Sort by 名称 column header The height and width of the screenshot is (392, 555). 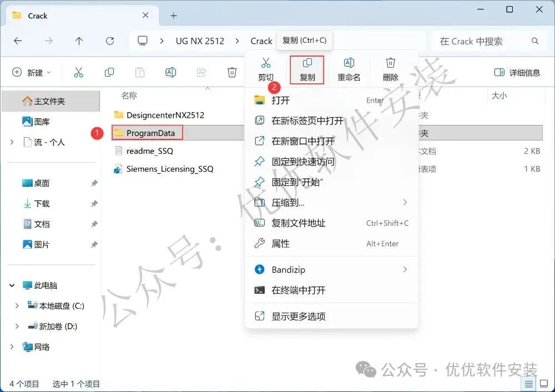click(x=129, y=96)
